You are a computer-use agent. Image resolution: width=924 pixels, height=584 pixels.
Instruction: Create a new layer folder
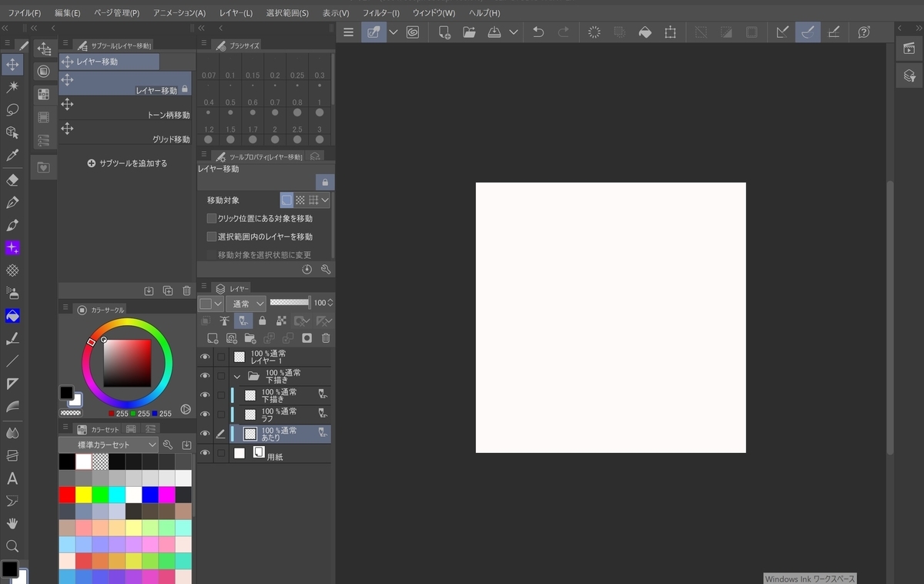pyautogui.click(x=250, y=338)
